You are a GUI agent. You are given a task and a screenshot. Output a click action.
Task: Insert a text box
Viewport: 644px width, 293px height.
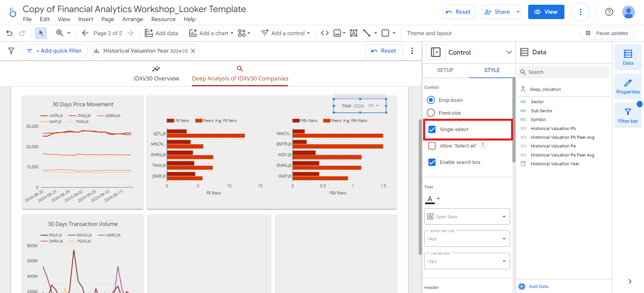click(354, 33)
